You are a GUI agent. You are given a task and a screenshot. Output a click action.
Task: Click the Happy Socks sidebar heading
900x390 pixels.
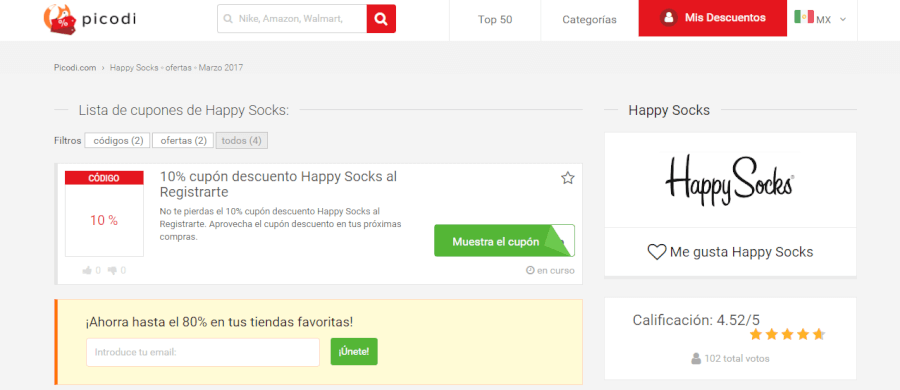point(669,110)
